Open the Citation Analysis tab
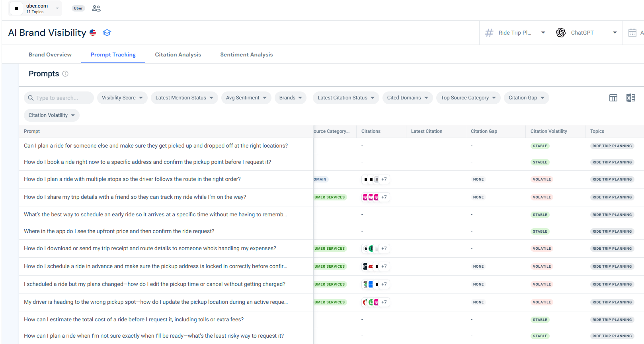 click(178, 54)
